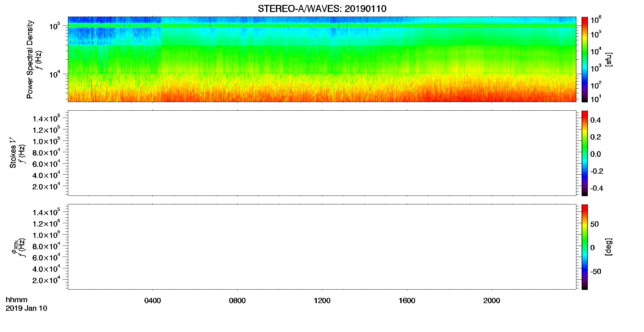644x332 pixels.
Task: Click the Stokes V axis label
Action: [13, 153]
